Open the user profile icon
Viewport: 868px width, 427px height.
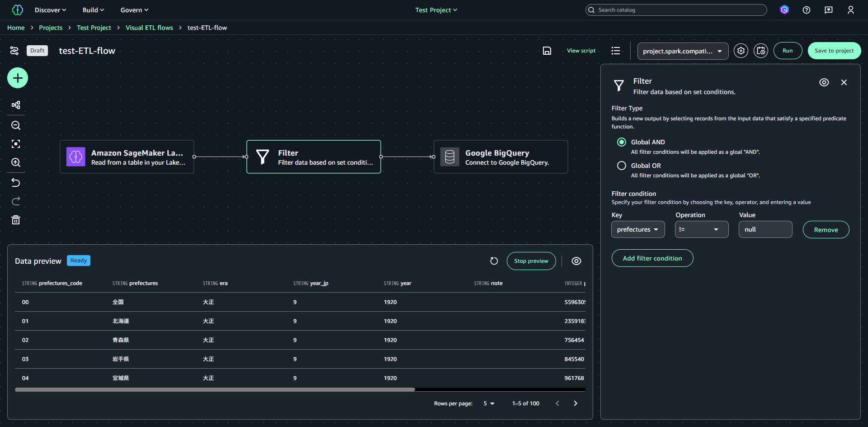[x=851, y=10]
